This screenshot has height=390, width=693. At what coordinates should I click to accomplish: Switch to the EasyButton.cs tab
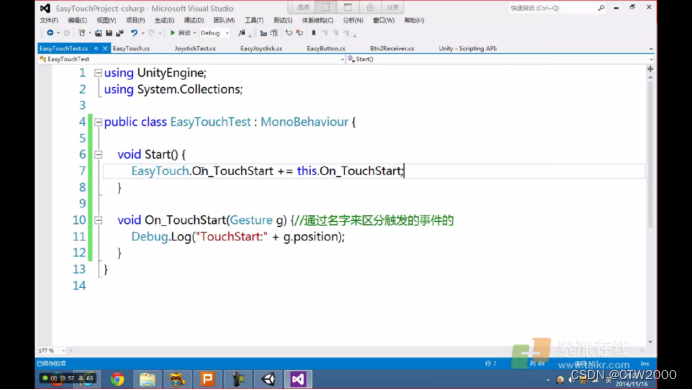point(326,49)
